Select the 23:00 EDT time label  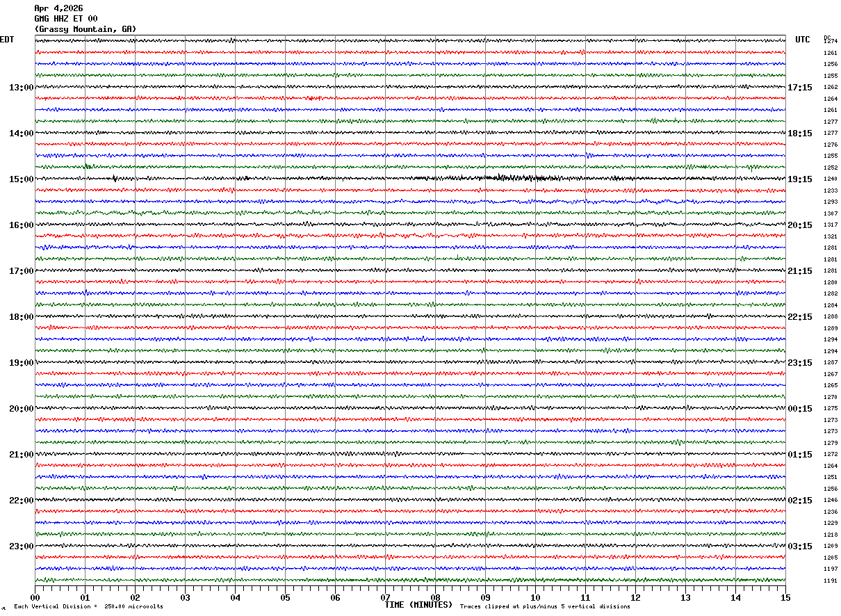[21, 546]
